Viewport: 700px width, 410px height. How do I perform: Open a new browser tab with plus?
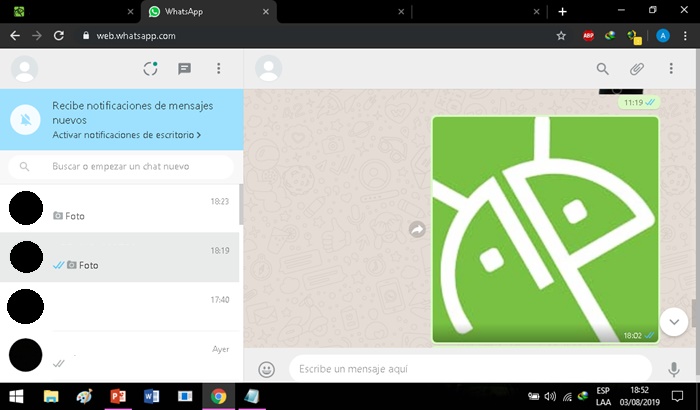(x=562, y=12)
